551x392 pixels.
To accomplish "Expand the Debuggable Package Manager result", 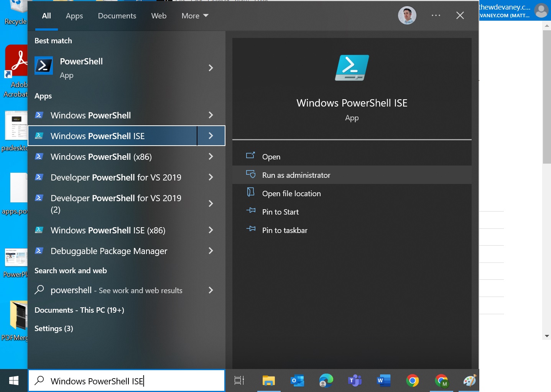I will coord(211,251).
